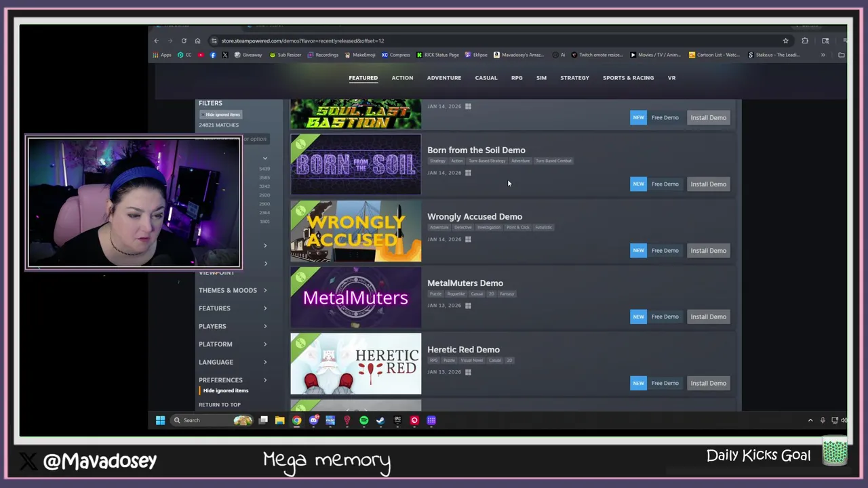The height and width of the screenshot is (488, 868).
Task: Open File Explorer from the taskbar
Action: (279, 420)
